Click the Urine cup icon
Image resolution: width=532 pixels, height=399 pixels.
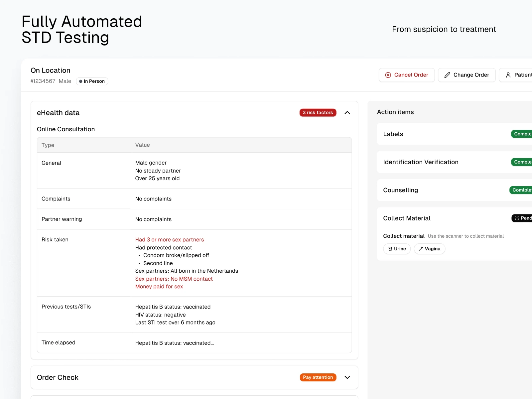pos(390,249)
